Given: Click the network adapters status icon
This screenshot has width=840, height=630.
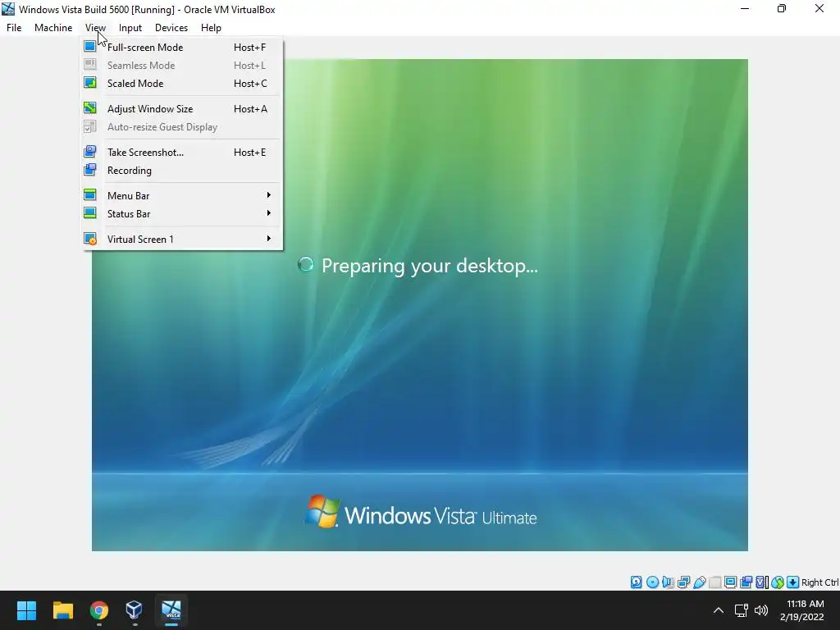Looking at the screenshot, I should [683, 582].
